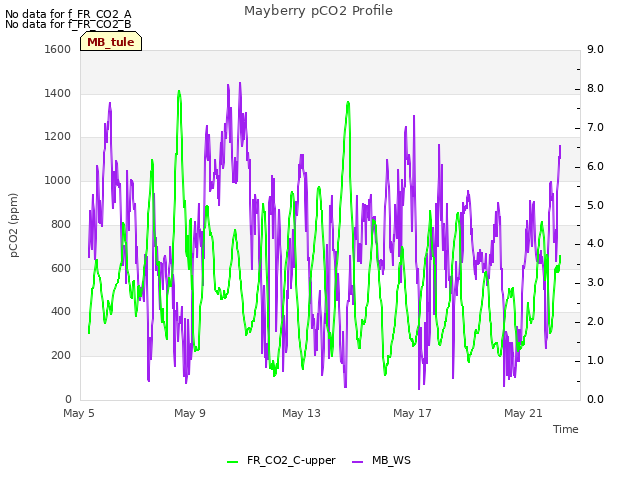The width and height of the screenshot is (640, 480).
Task: Click the chart title Mayberry pCO2 Profile
Action: click(x=318, y=11)
